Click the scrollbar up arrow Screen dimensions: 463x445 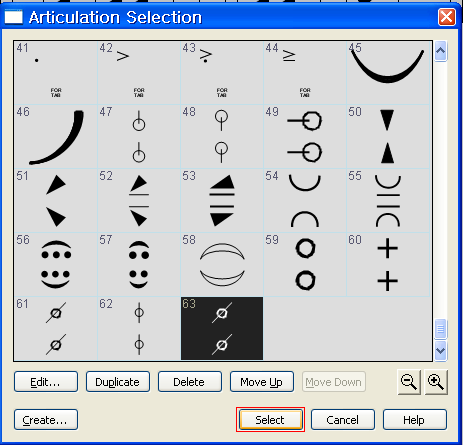pos(440,51)
